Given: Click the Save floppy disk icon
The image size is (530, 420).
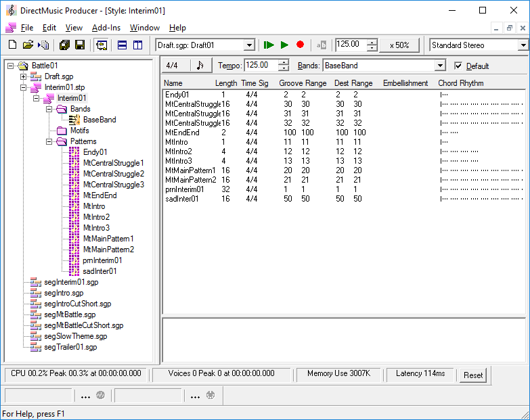Looking at the screenshot, I should 80,45.
